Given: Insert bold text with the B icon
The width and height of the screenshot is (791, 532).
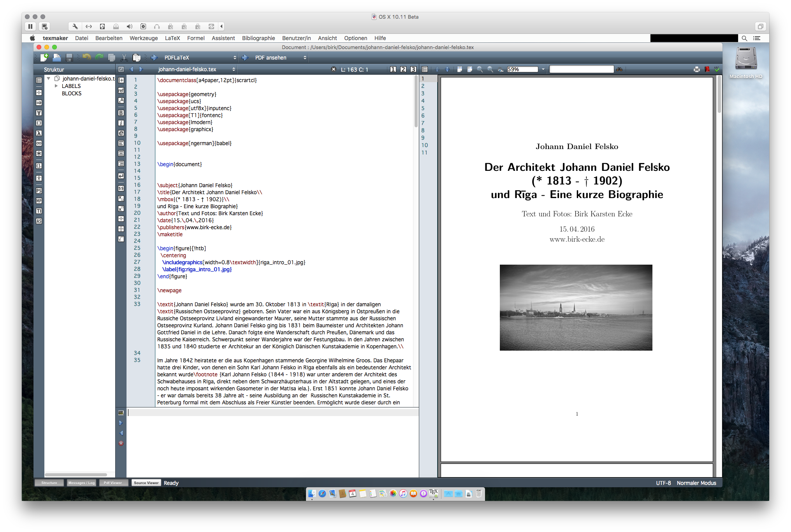Looking at the screenshot, I should click(121, 113).
